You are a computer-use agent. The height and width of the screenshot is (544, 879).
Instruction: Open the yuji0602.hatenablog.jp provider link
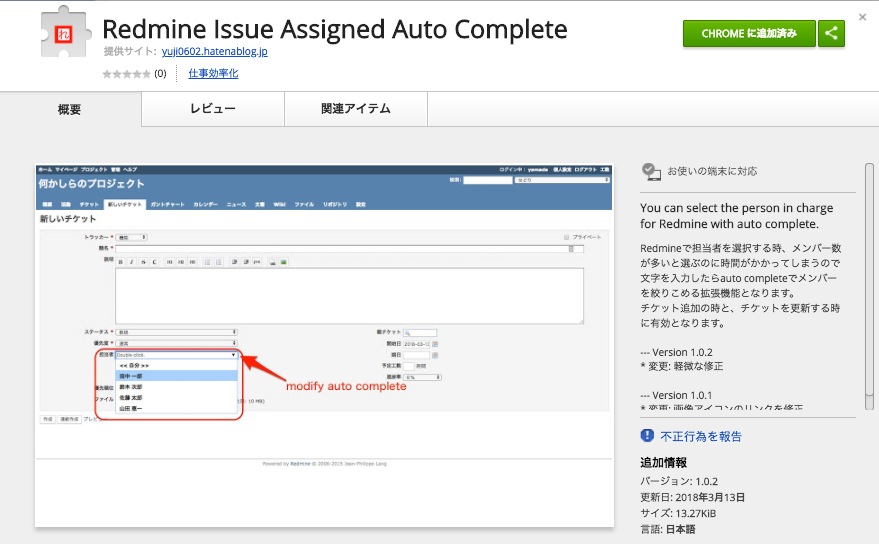point(215,52)
